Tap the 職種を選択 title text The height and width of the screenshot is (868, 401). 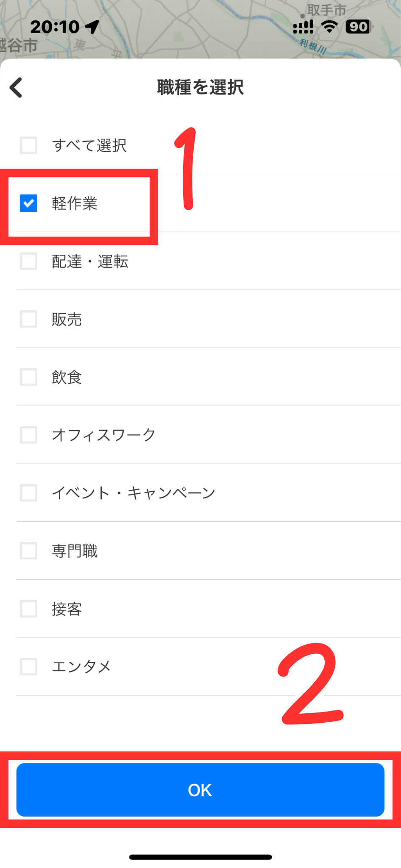(x=200, y=87)
